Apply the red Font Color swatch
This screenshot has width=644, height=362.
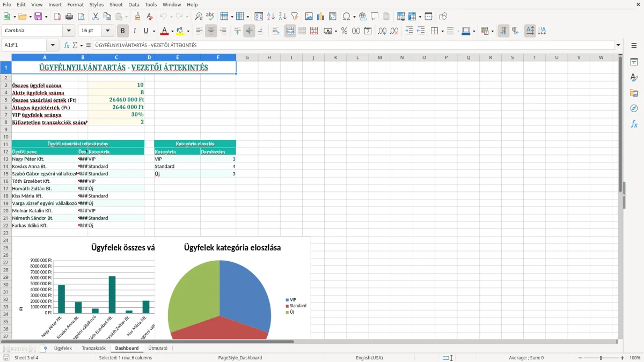click(165, 31)
